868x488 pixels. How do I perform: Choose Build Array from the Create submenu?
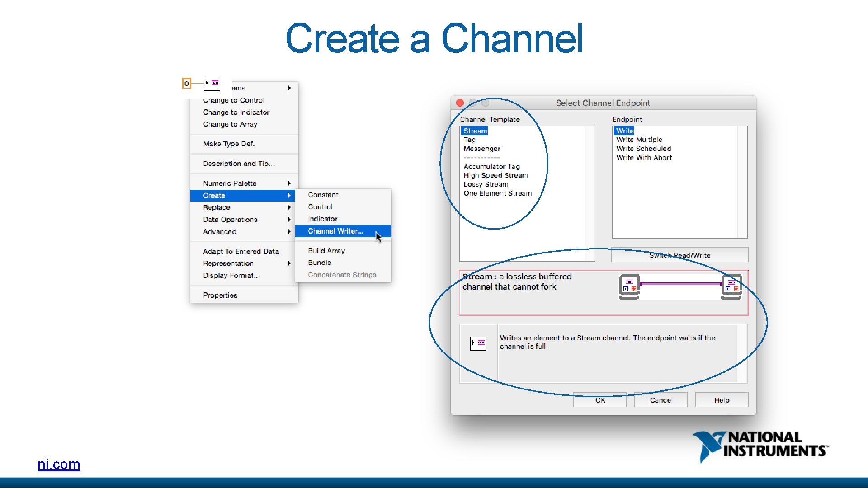coord(326,250)
